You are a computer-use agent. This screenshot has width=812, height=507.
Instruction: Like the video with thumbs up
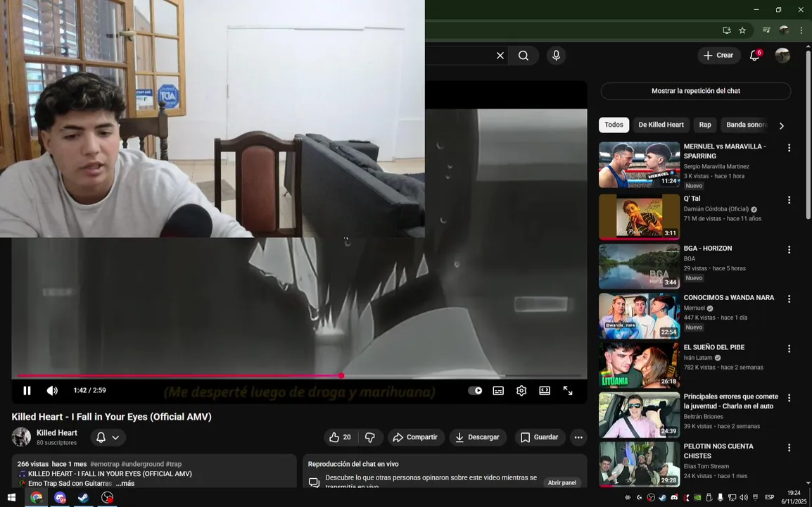click(x=340, y=437)
